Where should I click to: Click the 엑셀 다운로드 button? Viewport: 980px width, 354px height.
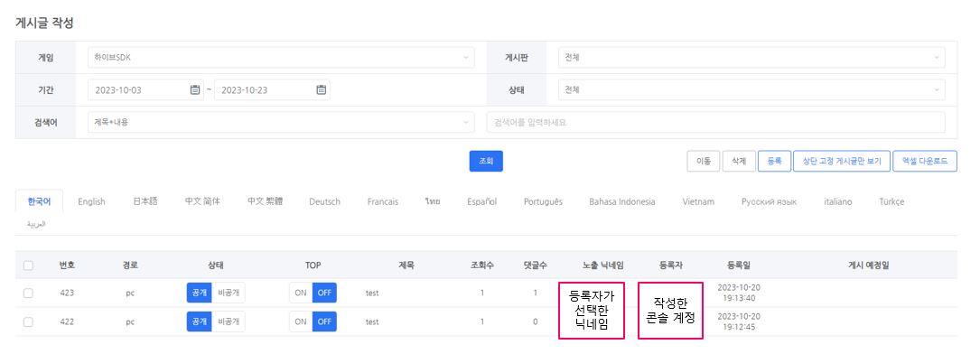[924, 161]
